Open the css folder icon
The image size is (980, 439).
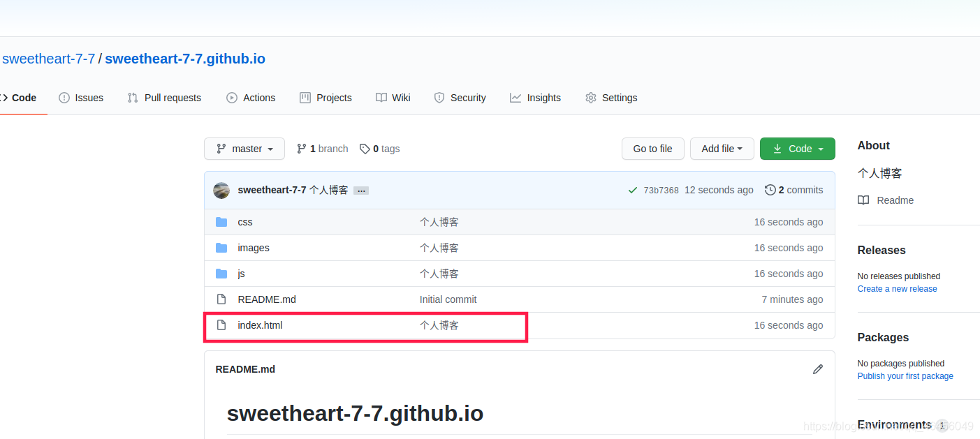tap(221, 222)
